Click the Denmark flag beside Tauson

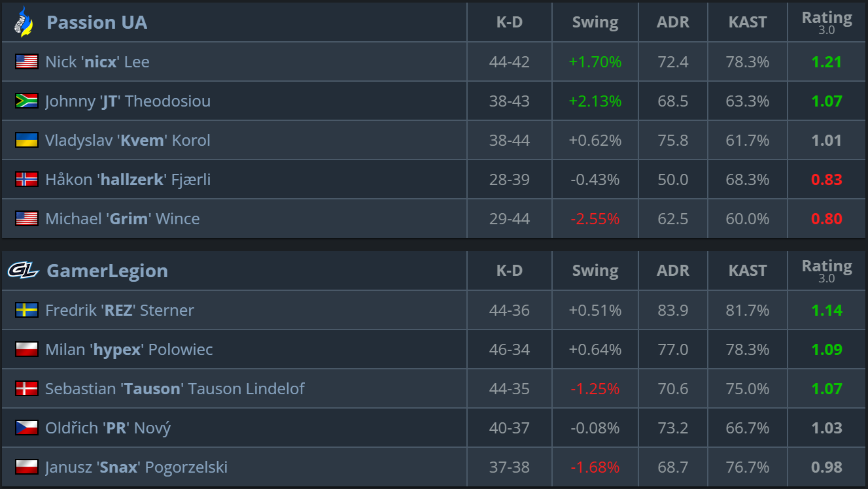pos(27,388)
